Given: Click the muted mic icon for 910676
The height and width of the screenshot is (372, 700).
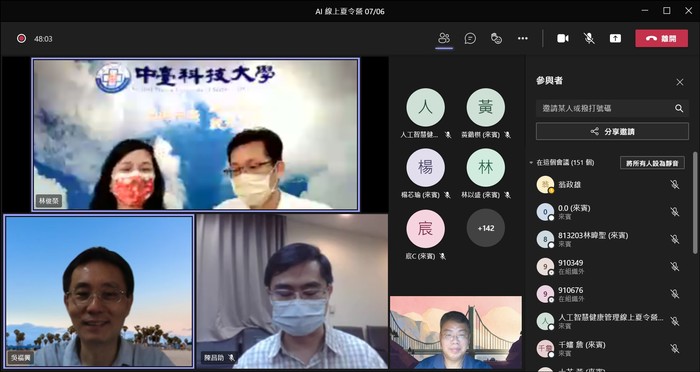Looking at the screenshot, I should pyautogui.click(x=675, y=294).
